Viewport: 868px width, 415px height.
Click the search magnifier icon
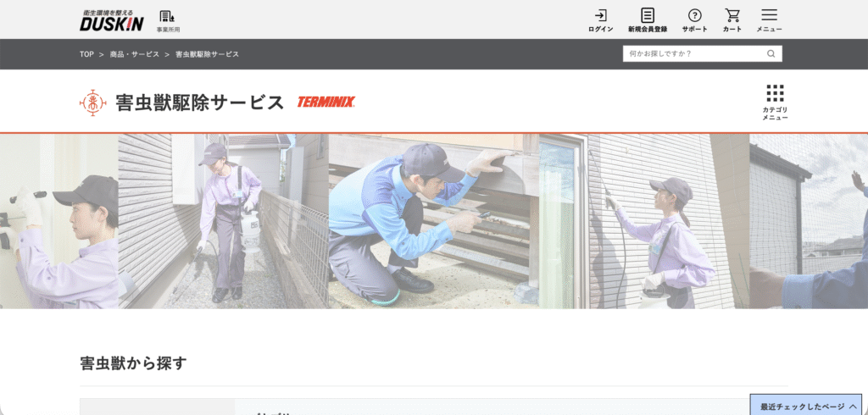[771, 53]
